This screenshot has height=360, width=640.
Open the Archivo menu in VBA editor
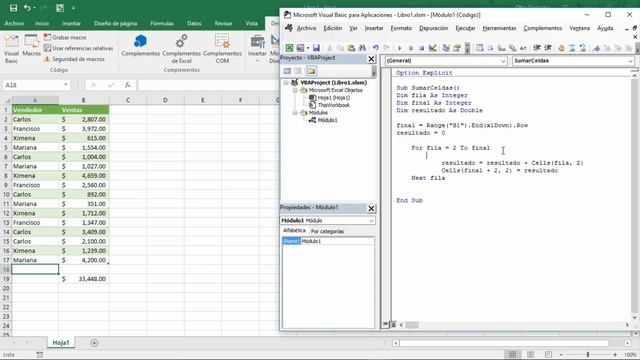pos(306,28)
